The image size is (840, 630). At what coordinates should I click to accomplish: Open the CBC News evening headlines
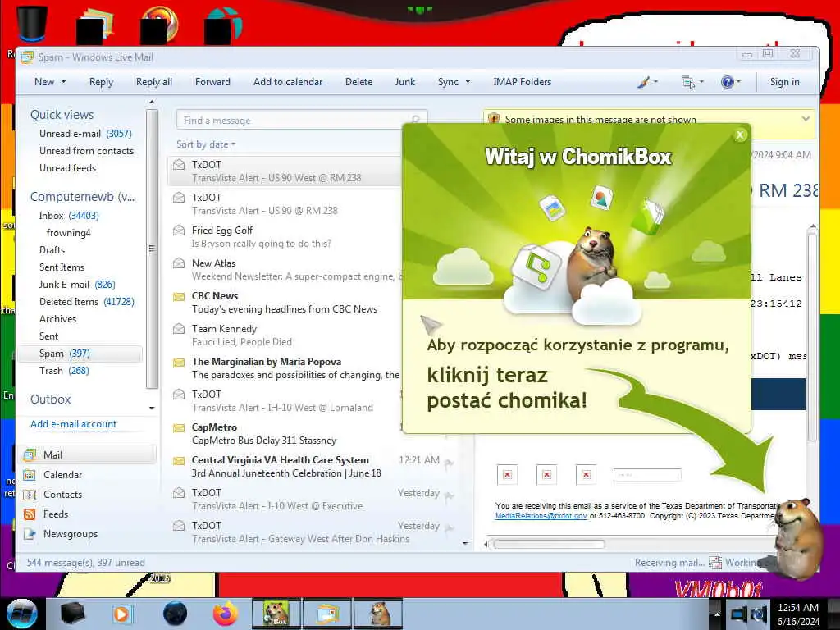pyautogui.click(x=285, y=302)
